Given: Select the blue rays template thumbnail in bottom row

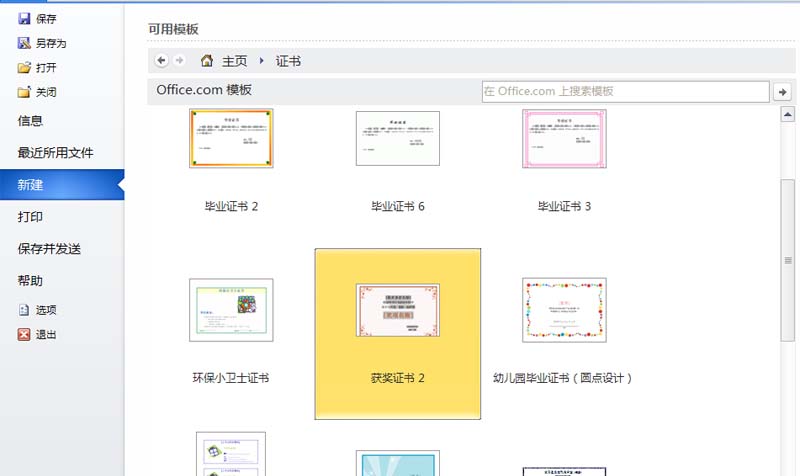Looking at the screenshot, I should (398, 463).
